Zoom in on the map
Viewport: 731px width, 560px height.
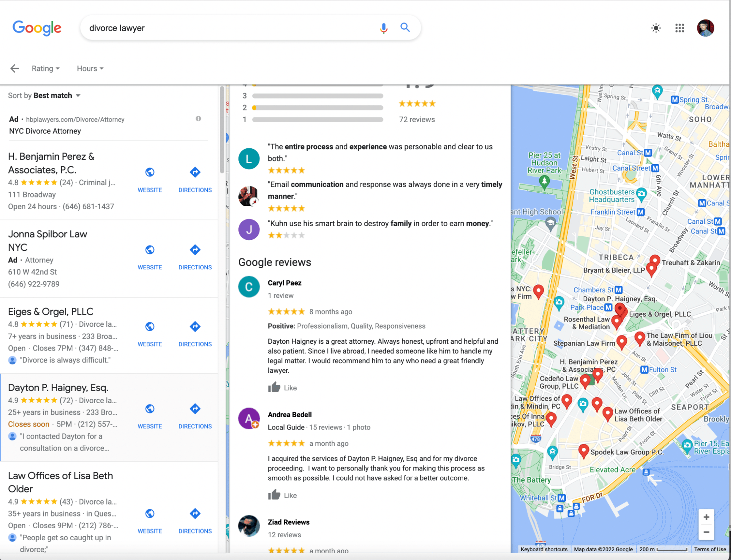click(706, 517)
